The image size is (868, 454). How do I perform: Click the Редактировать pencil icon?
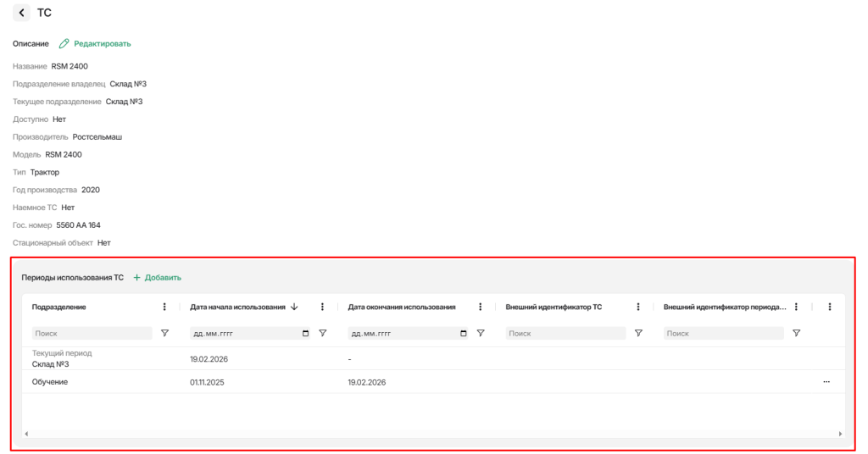[64, 43]
